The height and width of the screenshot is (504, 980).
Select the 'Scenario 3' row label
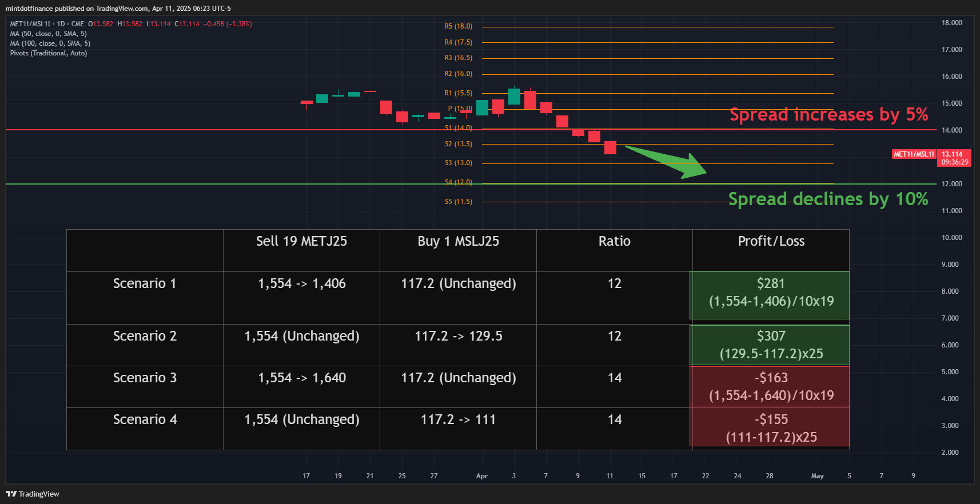[x=145, y=378]
